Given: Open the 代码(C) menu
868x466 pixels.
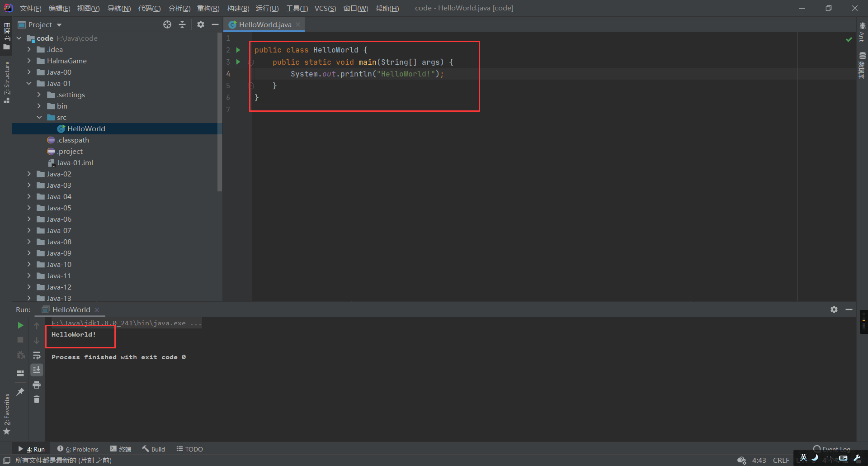Looking at the screenshot, I should pos(149,8).
